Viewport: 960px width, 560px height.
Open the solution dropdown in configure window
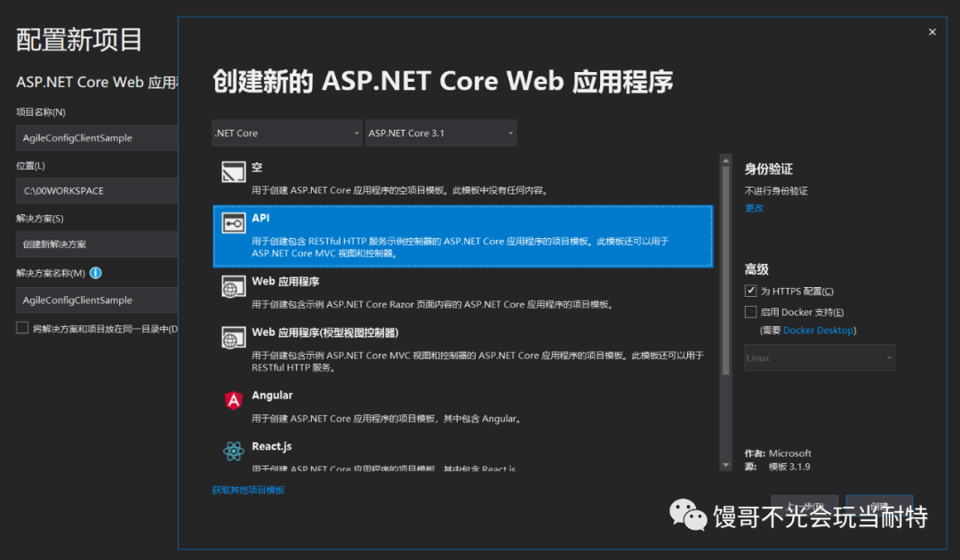(97, 244)
